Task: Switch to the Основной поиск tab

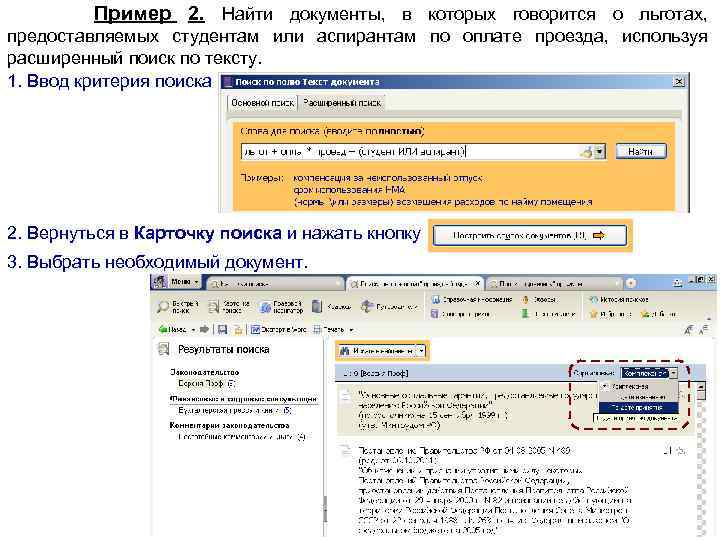Action: (x=262, y=103)
